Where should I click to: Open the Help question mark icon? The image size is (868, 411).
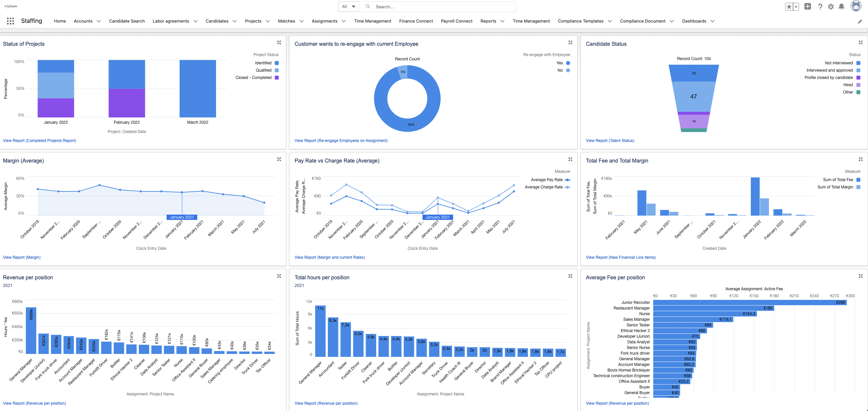click(820, 6)
